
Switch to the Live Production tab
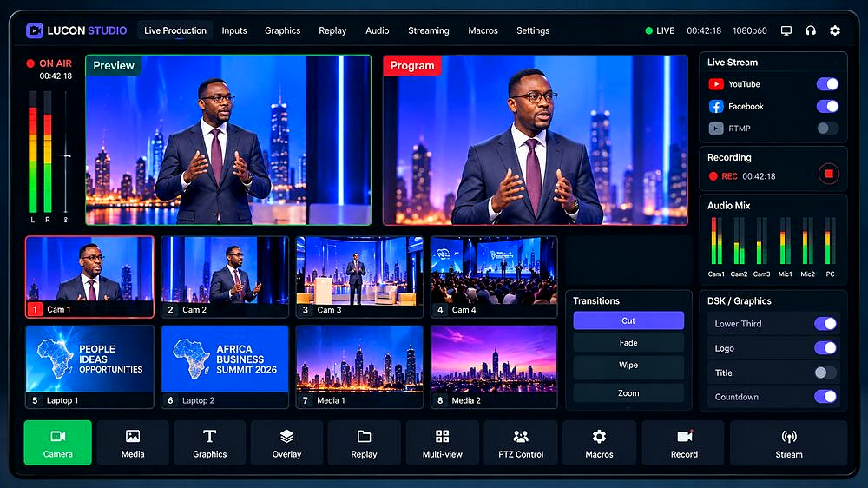coord(175,30)
